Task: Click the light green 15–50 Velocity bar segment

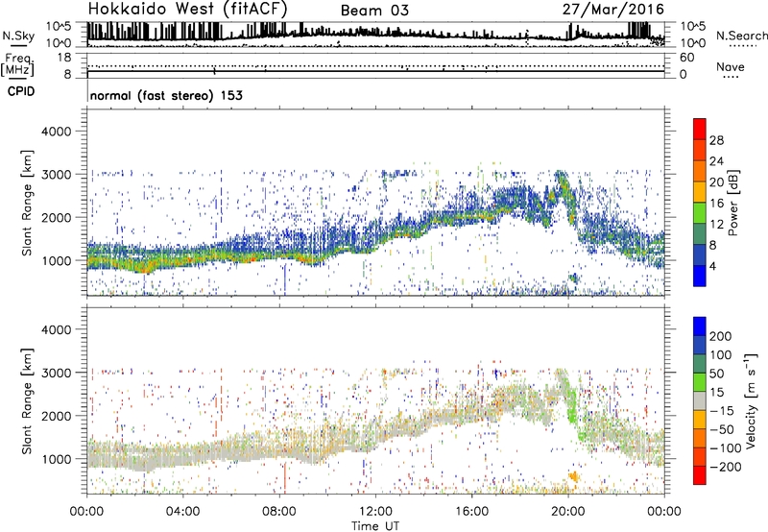Action: point(700,382)
